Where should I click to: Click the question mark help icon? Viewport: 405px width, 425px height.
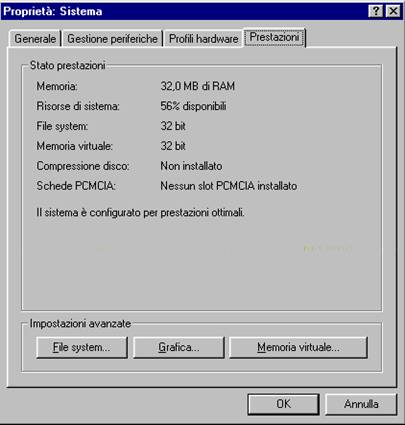[x=376, y=12]
